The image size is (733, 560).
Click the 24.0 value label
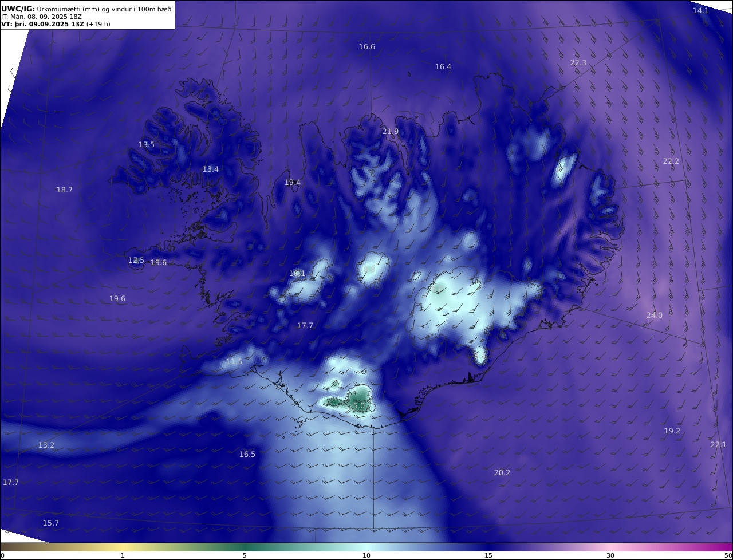[x=655, y=316]
